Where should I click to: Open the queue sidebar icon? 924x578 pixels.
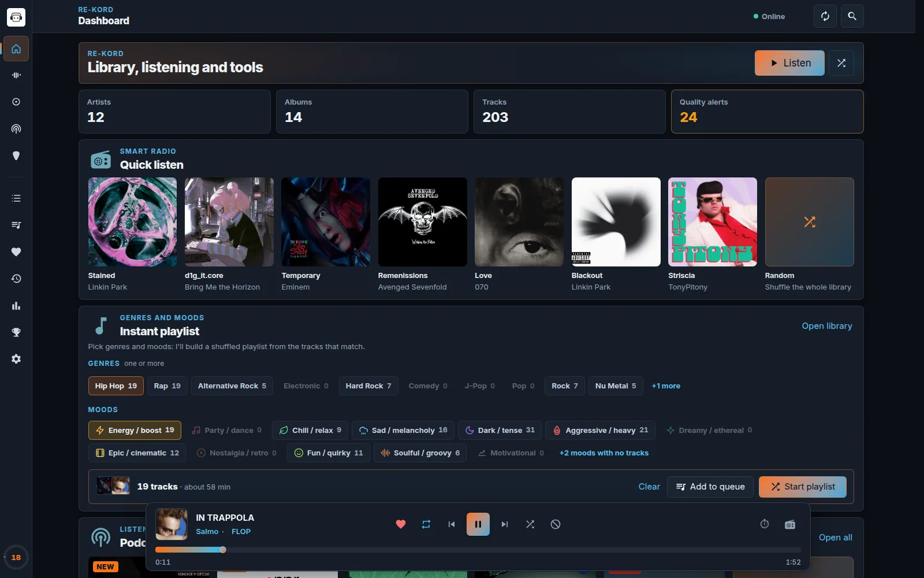coord(16,225)
